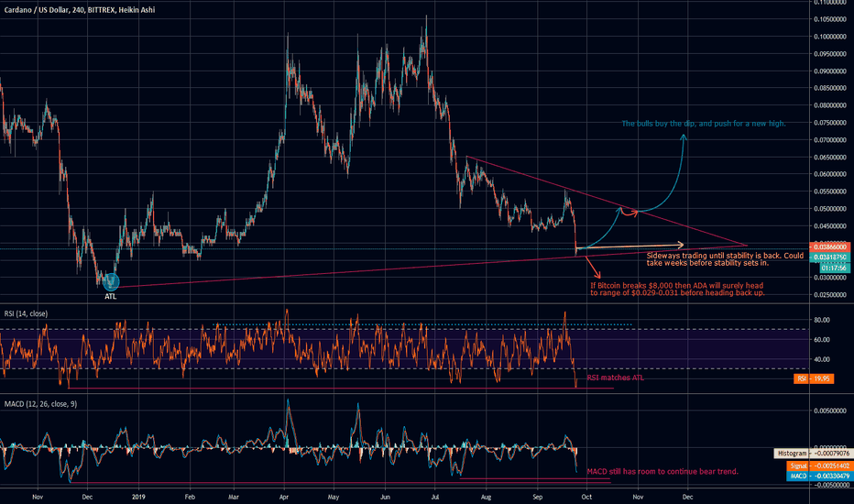
Task: Click the 0.05000000 price axis label
Action: tap(830, 209)
